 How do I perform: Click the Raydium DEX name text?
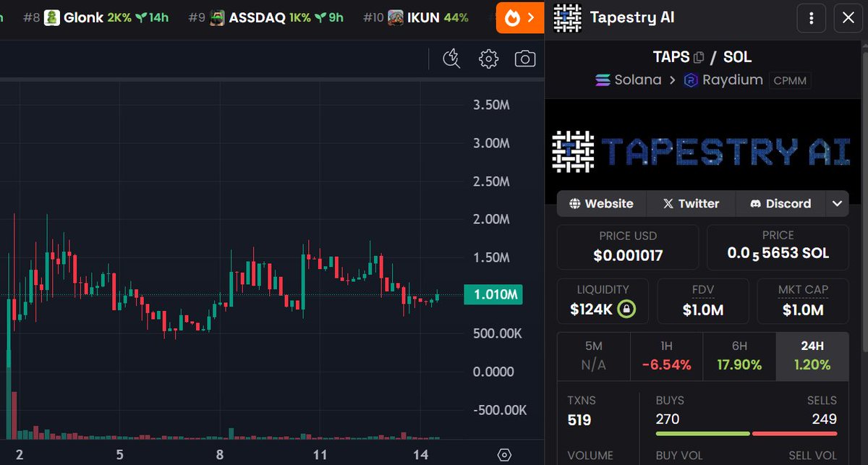[x=732, y=80]
